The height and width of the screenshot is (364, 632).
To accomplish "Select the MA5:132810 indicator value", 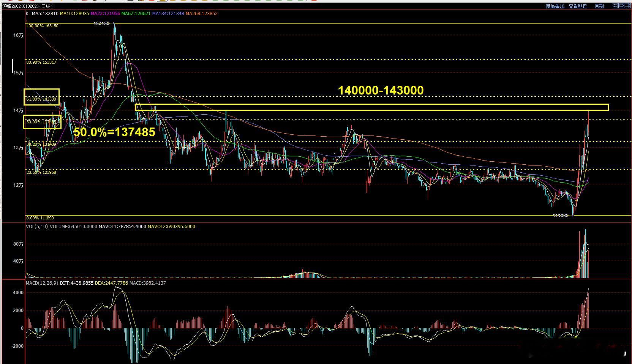I will [x=45, y=14].
